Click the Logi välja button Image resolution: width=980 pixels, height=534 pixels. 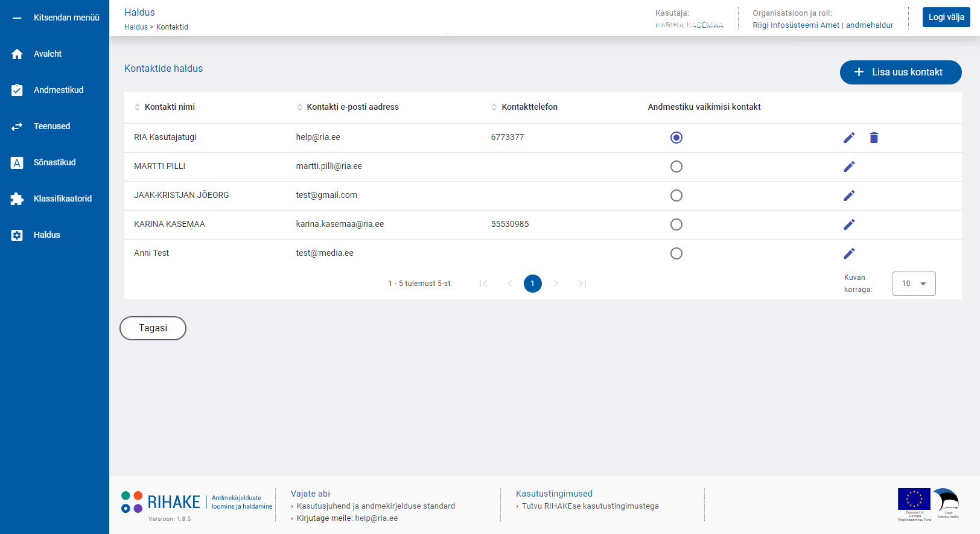946,17
